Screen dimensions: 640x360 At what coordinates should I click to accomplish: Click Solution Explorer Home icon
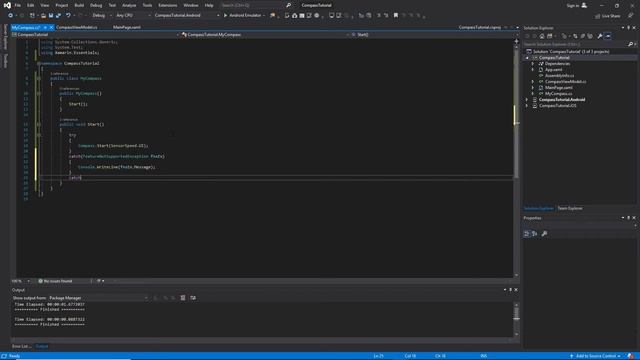542,36
